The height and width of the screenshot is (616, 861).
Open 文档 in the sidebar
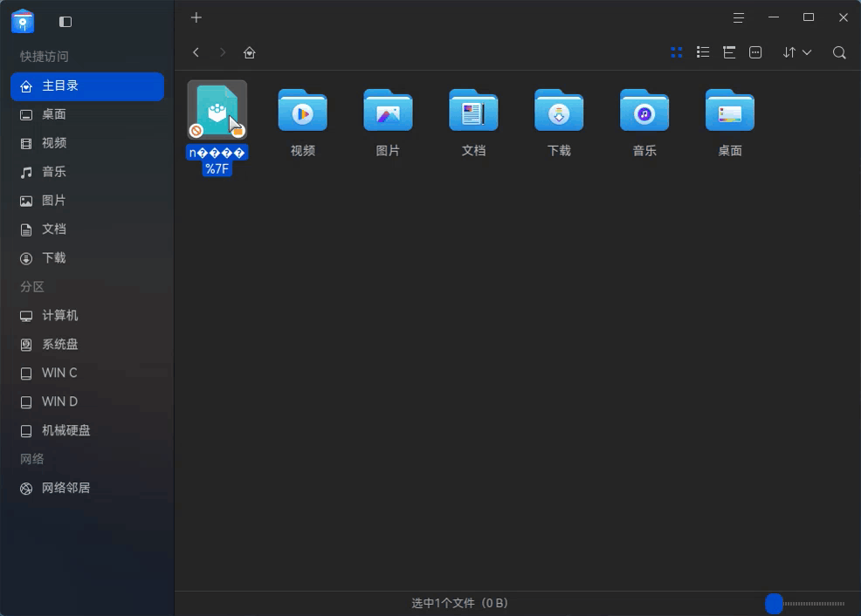pyautogui.click(x=87, y=229)
